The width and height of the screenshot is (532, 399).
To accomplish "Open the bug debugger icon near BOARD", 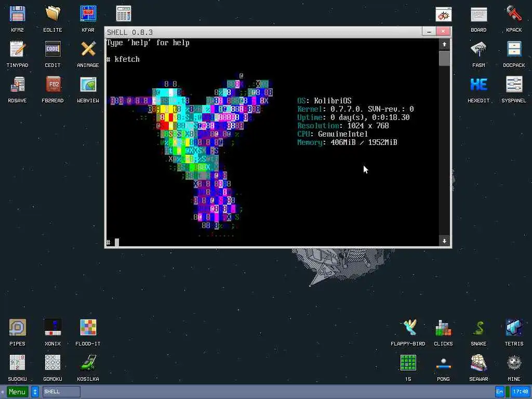I will click(x=444, y=14).
